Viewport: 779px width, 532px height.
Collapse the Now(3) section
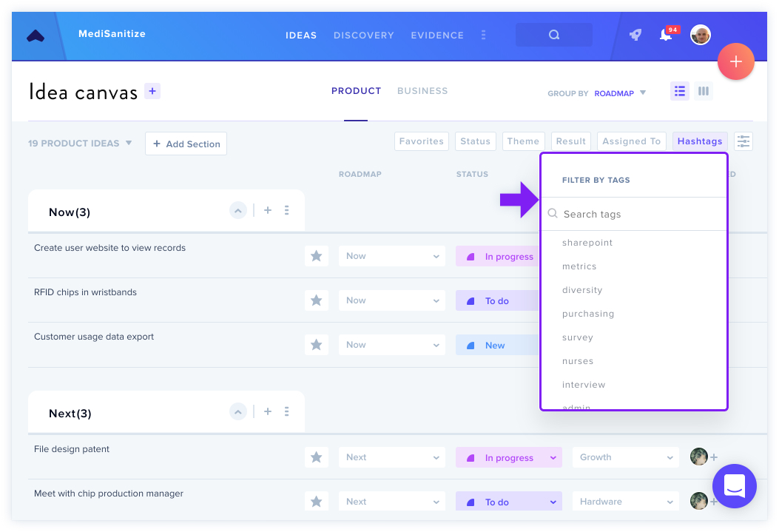pos(238,211)
